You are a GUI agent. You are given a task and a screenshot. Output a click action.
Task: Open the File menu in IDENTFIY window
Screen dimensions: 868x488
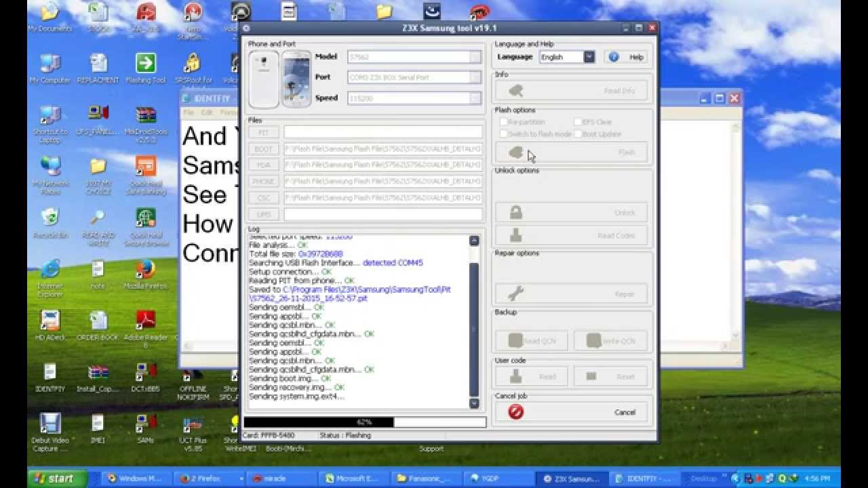[x=189, y=113]
